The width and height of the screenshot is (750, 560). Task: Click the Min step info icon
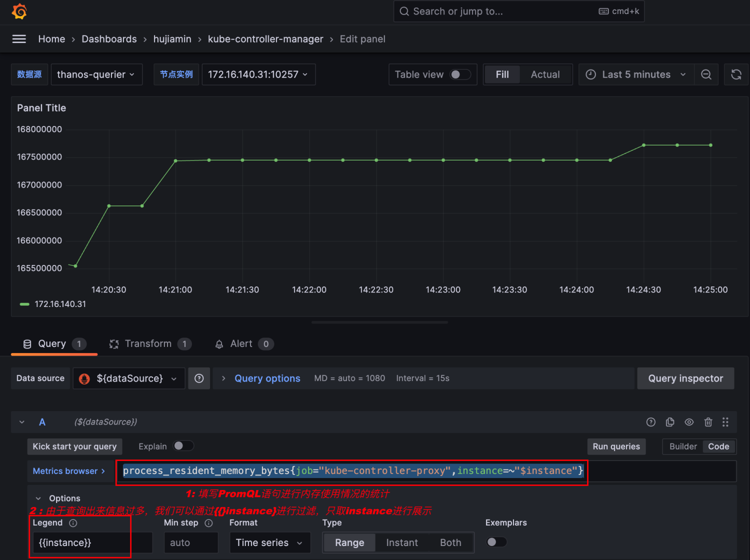208,523
